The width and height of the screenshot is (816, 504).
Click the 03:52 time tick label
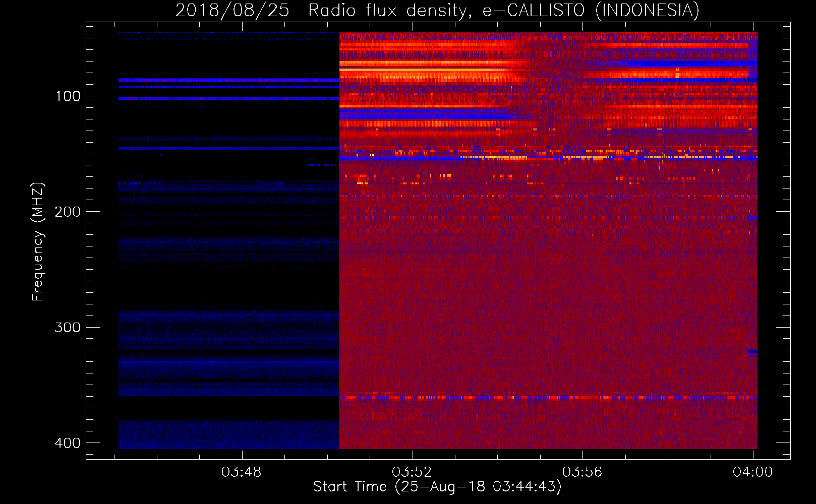[x=412, y=472]
